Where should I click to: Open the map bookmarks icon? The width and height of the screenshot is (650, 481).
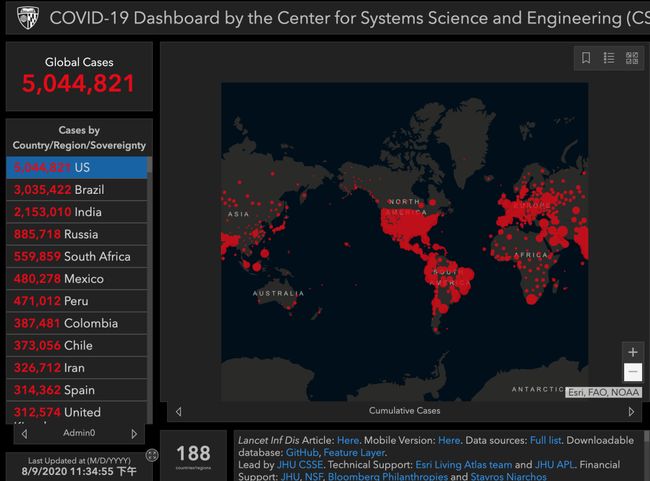pos(586,58)
